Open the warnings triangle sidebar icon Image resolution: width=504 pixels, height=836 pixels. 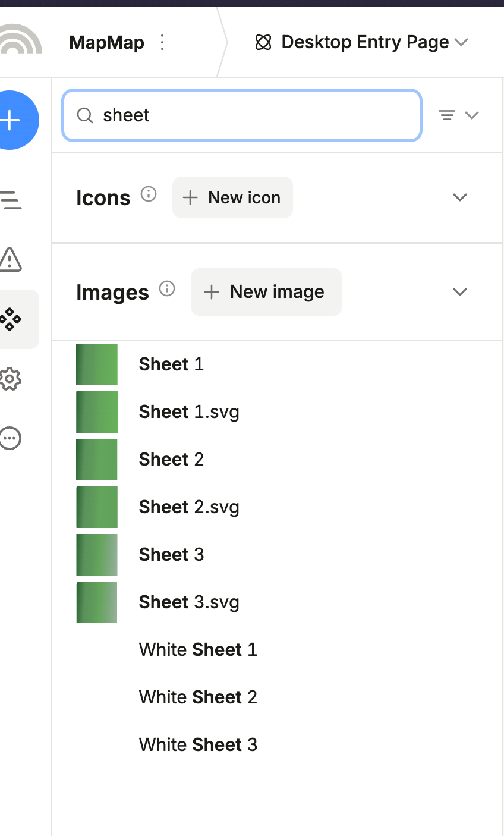coord(10,259)
